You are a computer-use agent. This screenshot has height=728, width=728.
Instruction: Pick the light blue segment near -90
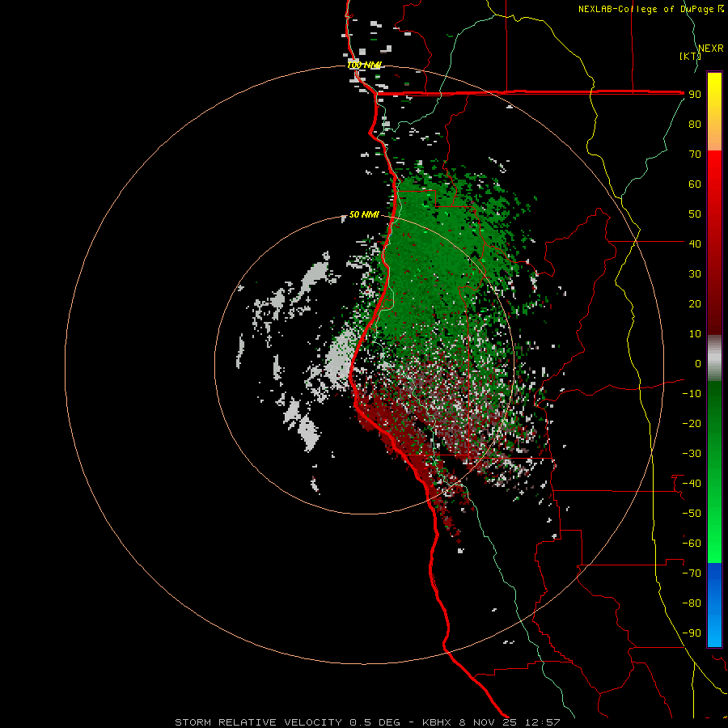coord(714,632)
